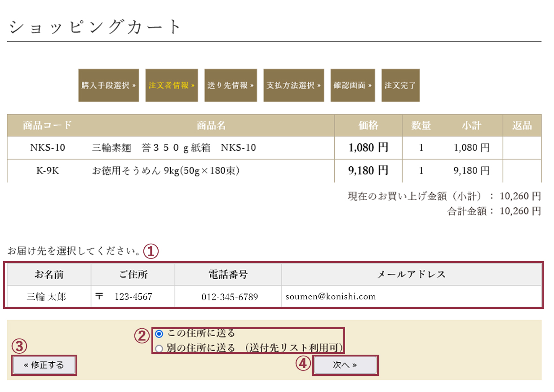Click the お名前 table header
The image size is (554, 392).
pyautogui.click(x=47, y=274)
